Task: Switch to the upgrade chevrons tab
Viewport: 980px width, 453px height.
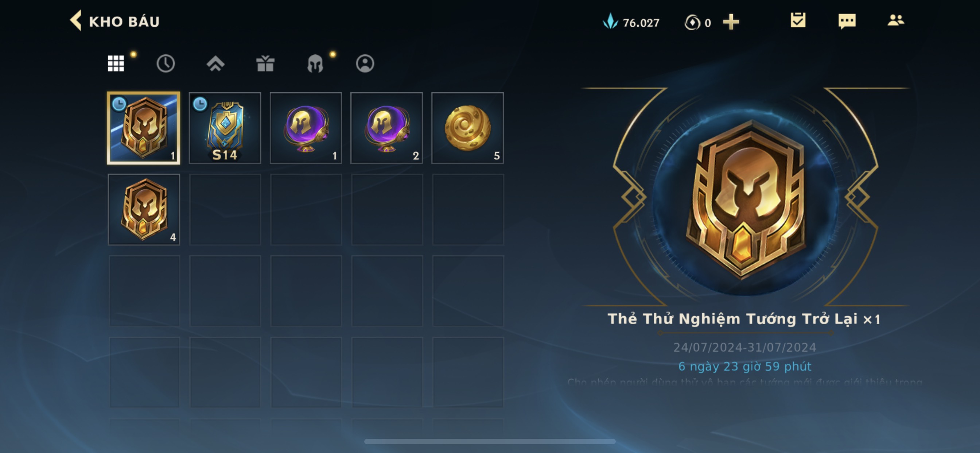Action: pyautogui.click(x=215, y=63)
